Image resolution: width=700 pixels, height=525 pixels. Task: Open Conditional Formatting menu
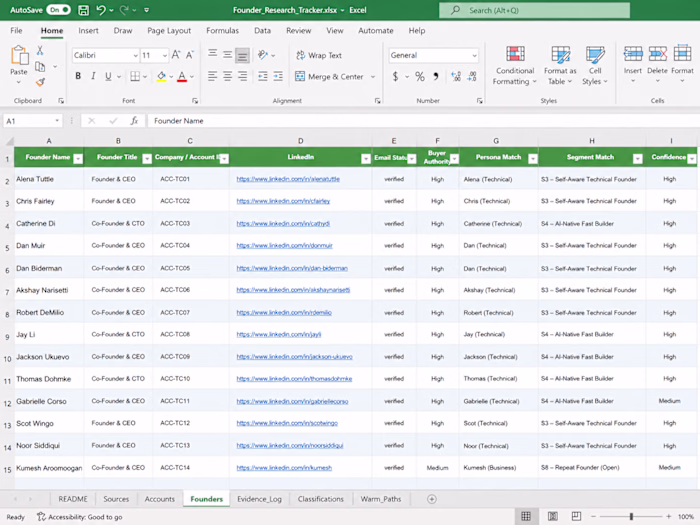click(515, 65)
